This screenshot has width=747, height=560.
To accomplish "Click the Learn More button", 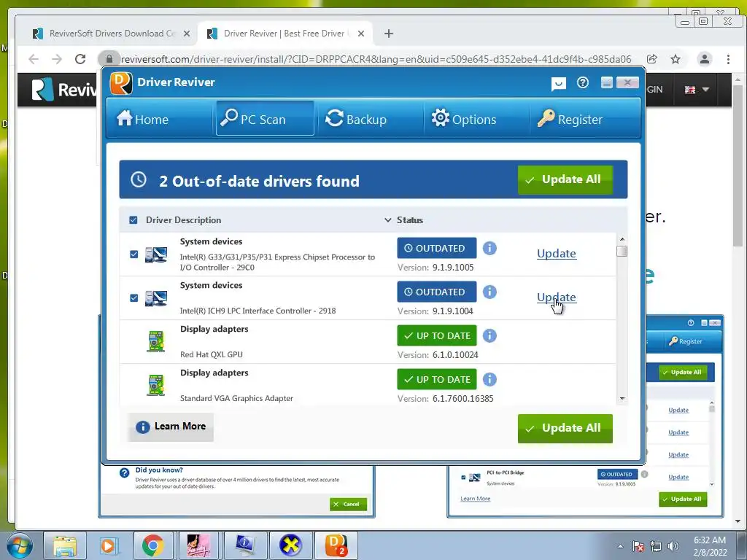I will click(171, 427).
